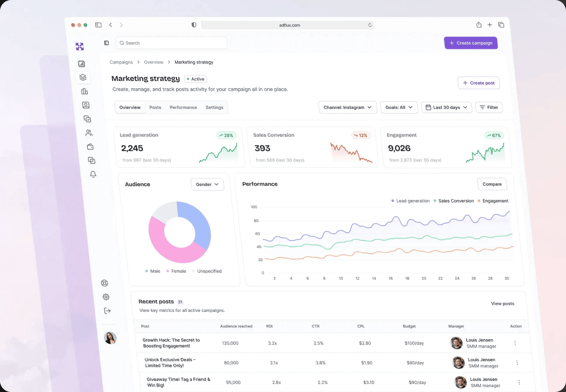Open action menu for Growth Hack post
This screenshot has height=392, width=566.
coord(515,343)
